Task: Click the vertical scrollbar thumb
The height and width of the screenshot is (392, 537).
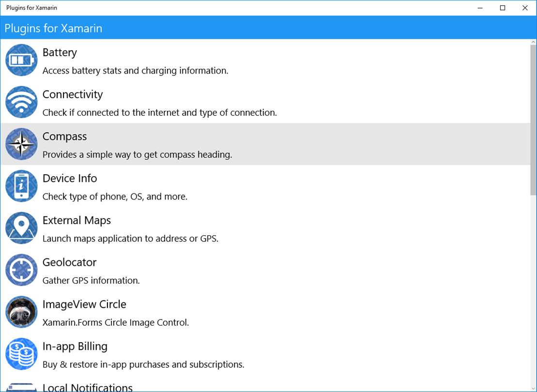Action: 533,120
